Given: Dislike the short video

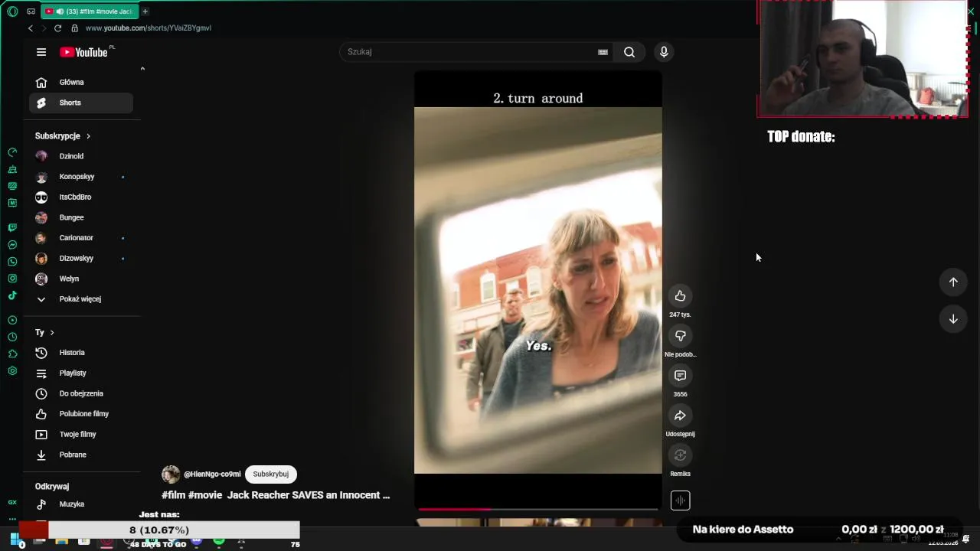Looking at the screenshot, I should (x=680, y=336).
